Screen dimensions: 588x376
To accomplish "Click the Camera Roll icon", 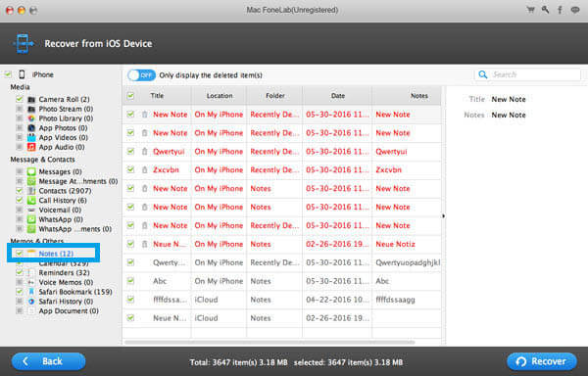I will 31,100.
